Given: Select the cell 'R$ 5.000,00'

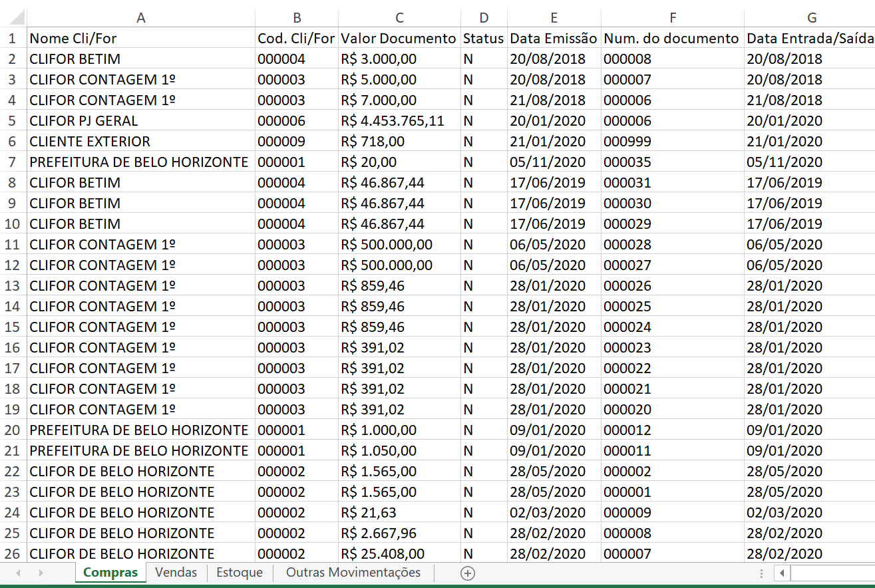Looking at the screenshot, I should [x=399, y=80].
